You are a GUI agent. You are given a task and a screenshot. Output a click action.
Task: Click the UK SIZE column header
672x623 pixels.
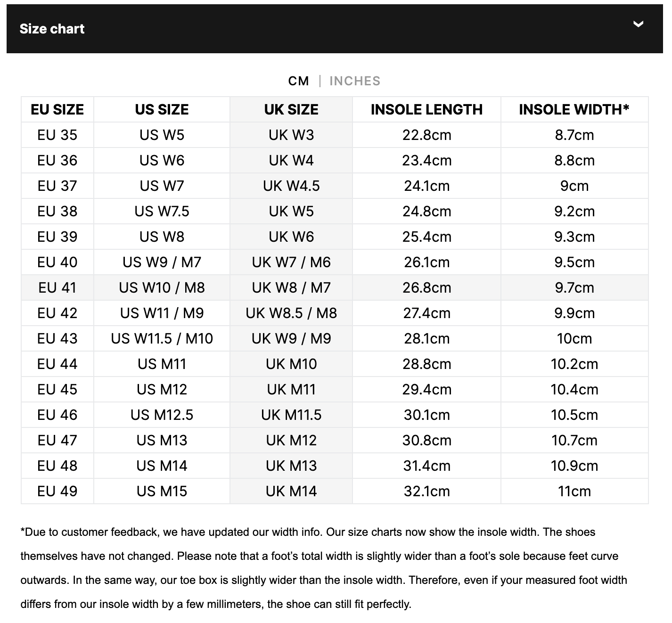pos(291,109)
